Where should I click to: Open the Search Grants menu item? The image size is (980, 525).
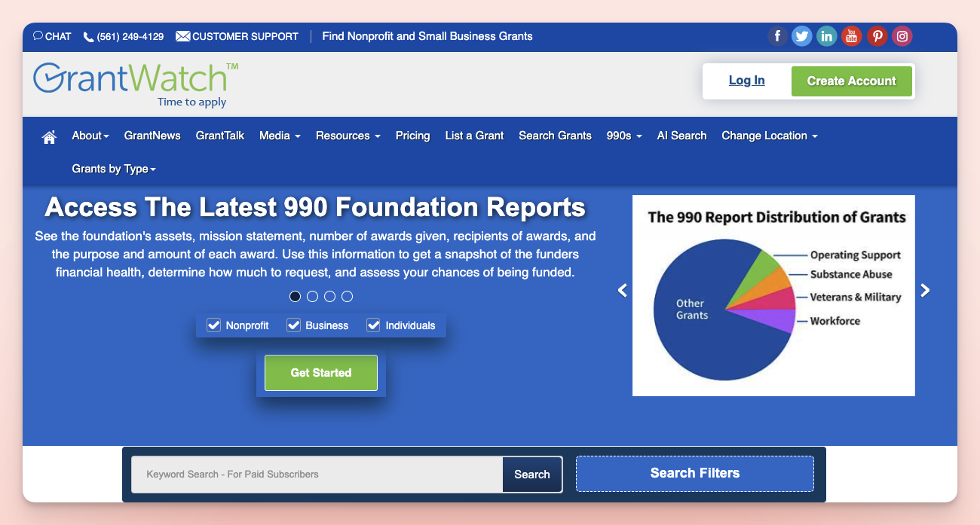[555, 136]
